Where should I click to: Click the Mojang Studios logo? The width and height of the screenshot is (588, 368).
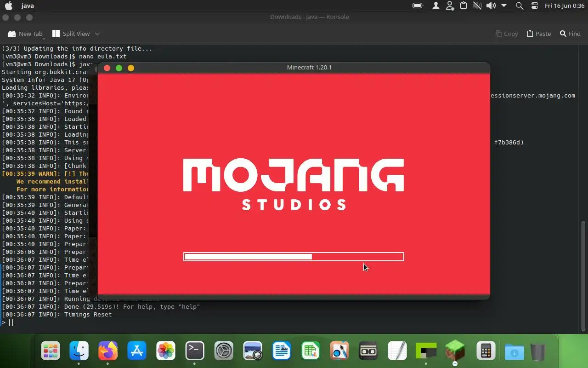(294, 184)
